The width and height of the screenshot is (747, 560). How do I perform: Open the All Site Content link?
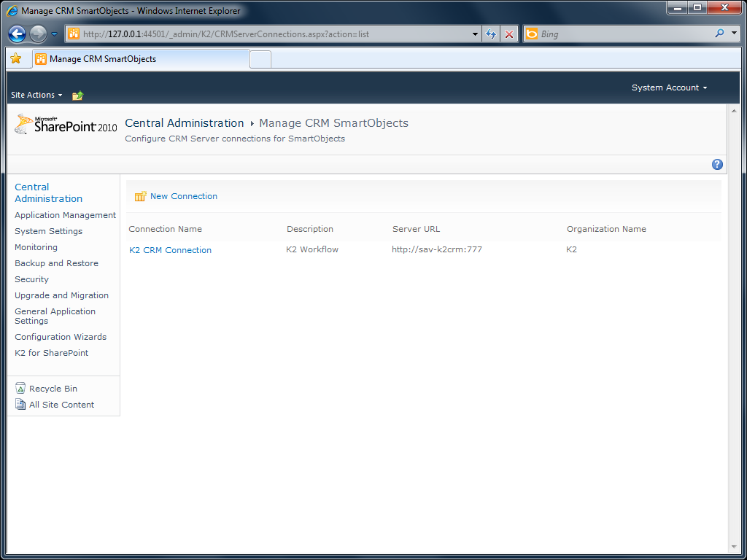click(62, 405)
